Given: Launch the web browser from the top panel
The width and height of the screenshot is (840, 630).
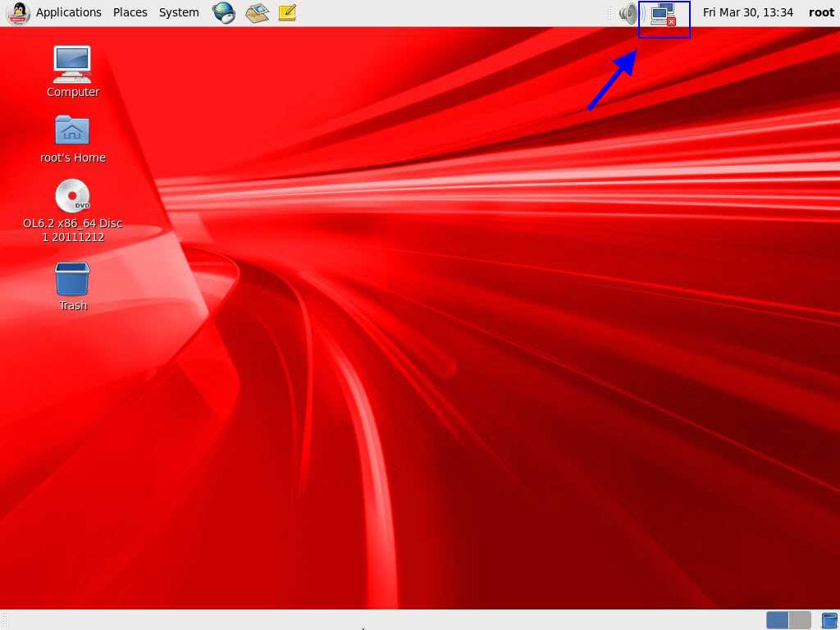Looking at the screenshot, I should [x=224, y=12].
